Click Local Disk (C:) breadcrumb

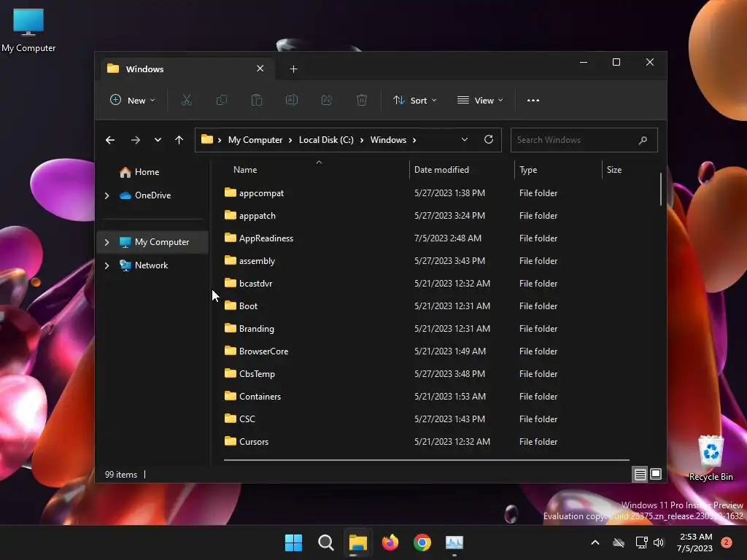(326, 140)
